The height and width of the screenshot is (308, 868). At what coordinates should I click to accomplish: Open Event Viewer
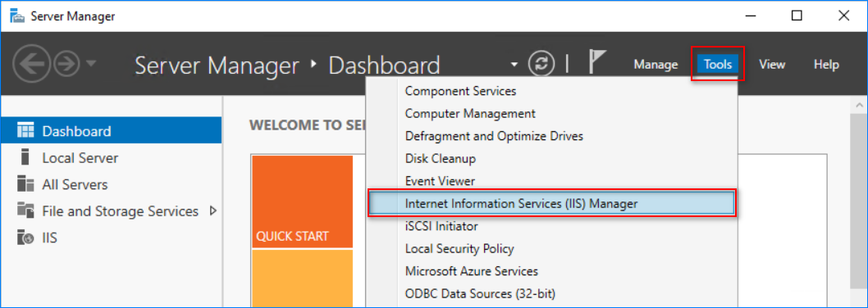(551, 181)
